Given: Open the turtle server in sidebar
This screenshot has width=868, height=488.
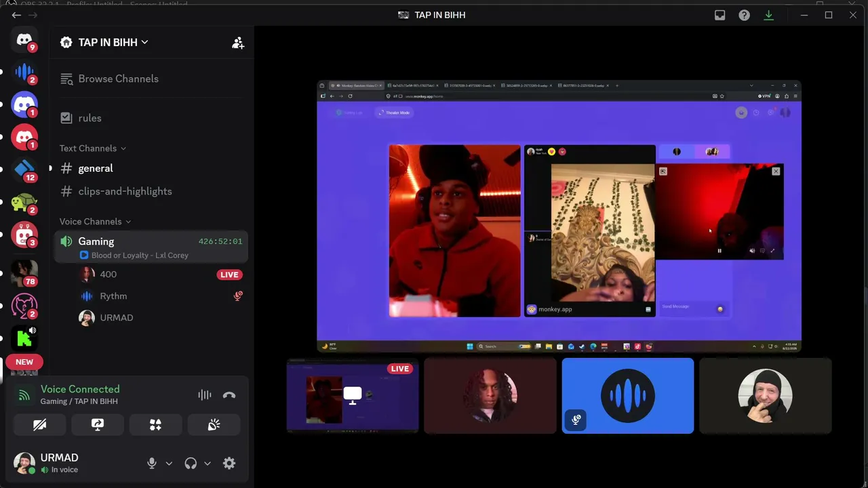Looking at the screenshot, I should click(x=24, y=202).
